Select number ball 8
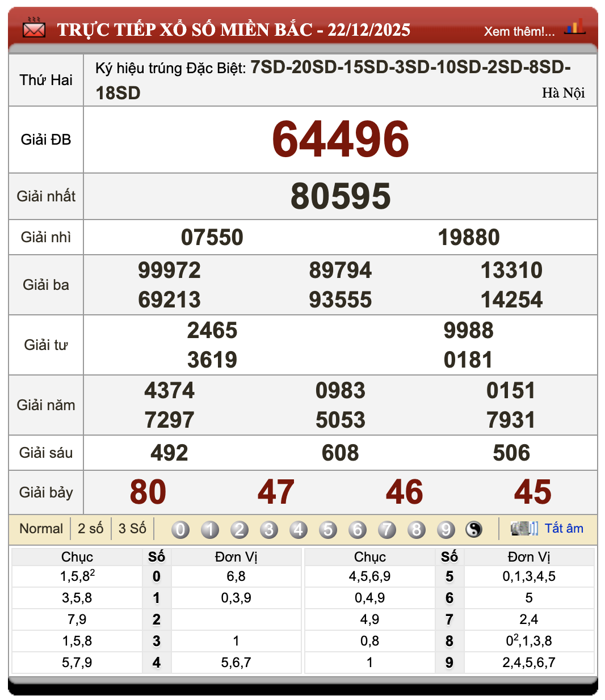Viewport: 605px width, 700px height. [417, 529]
